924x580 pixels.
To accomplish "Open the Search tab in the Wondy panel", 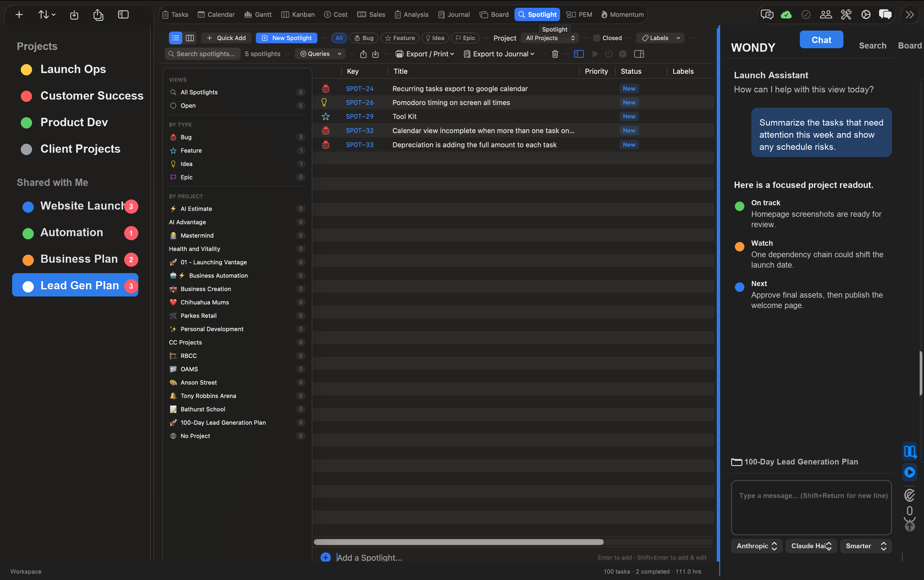I will [x=873, y=46].
